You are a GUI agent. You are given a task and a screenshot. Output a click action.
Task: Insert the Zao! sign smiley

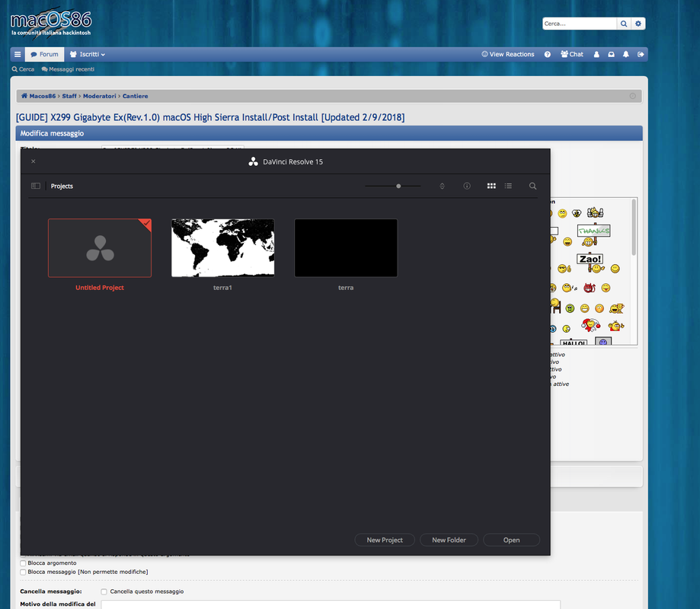click(590, 263)
